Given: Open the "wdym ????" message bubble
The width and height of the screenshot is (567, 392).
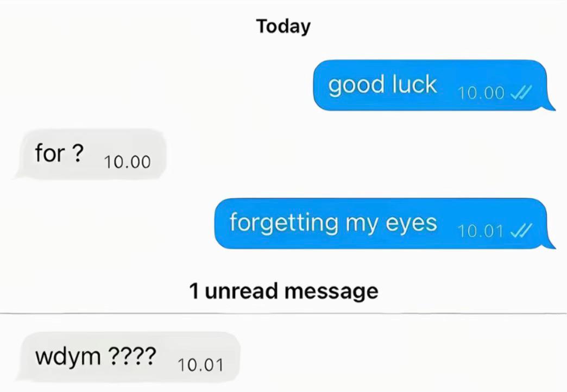Looking at the screenshot, I should click(x=128, y=357).
